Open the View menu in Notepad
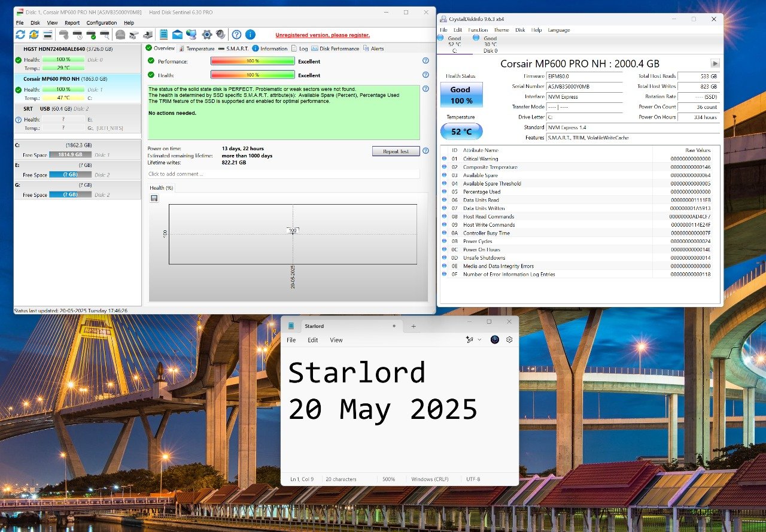Image resolution: width=766 pixels, height=532 pixels. [336, 340]
